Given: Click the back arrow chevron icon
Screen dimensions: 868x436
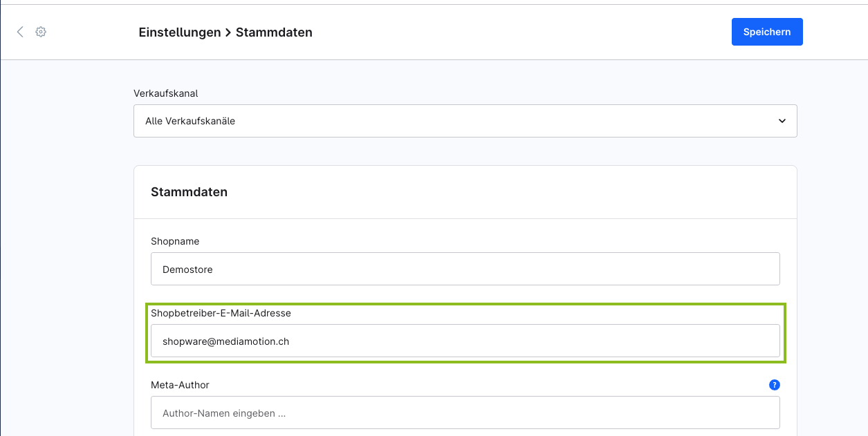Looking at the screenshot, I should click(x=20, y=32).
